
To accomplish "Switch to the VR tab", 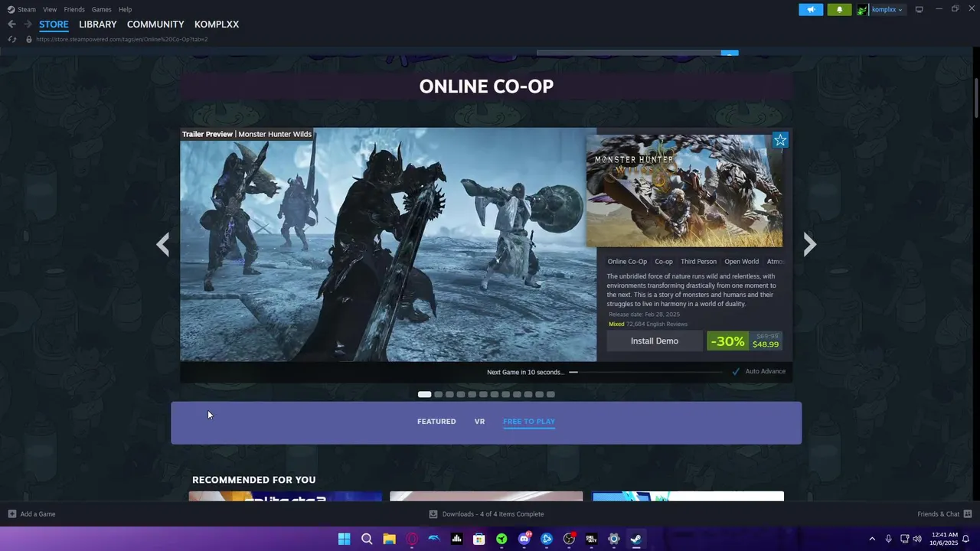I will pos(479,422).
